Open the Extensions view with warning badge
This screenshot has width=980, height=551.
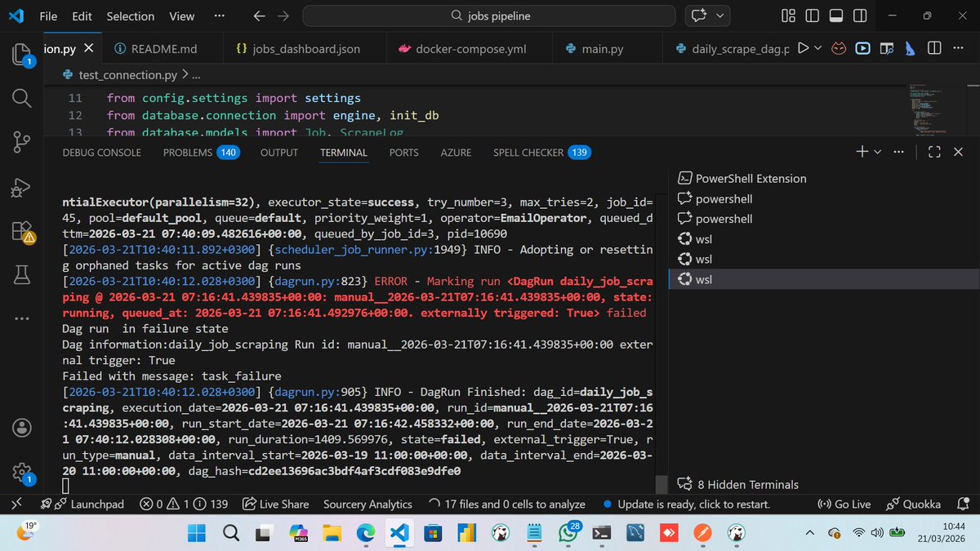pos(22,232)
